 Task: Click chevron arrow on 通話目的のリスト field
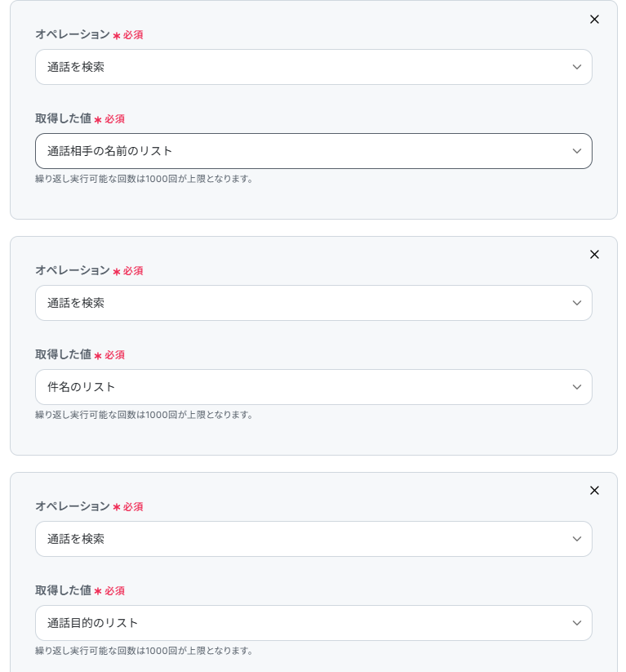click(577, 623)
